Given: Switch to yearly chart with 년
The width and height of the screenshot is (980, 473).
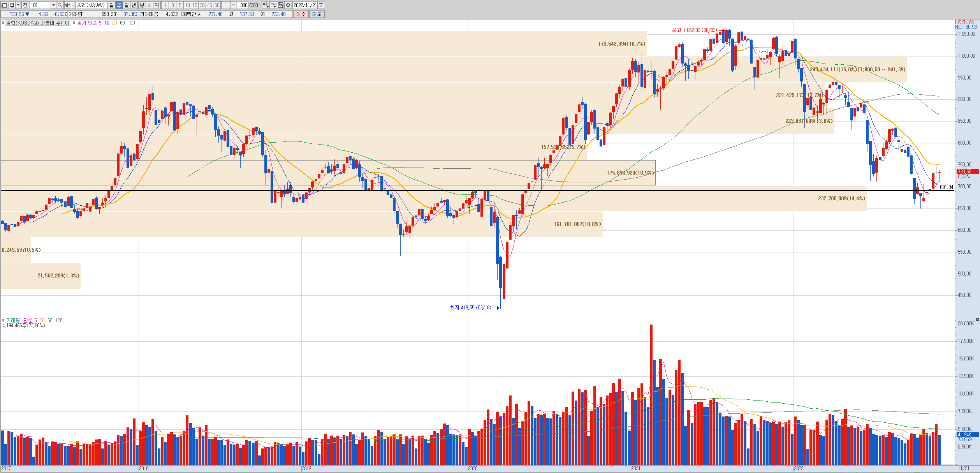Looking at the screenshot, I should click(134, 5).
